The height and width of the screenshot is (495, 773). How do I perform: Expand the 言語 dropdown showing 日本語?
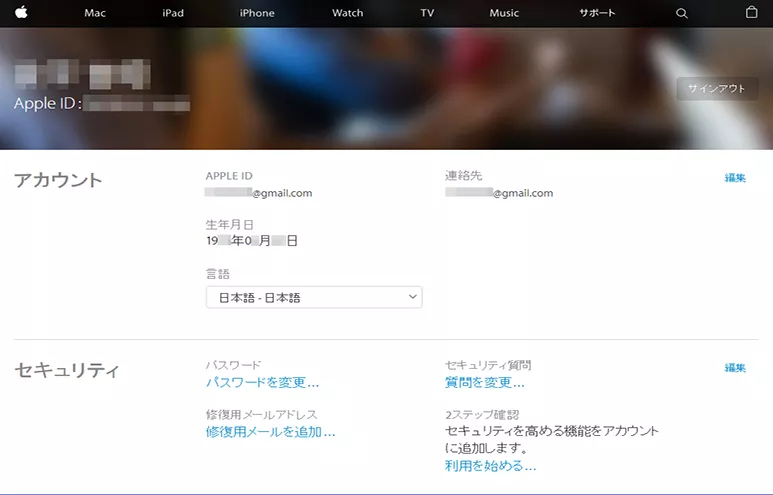314,297
